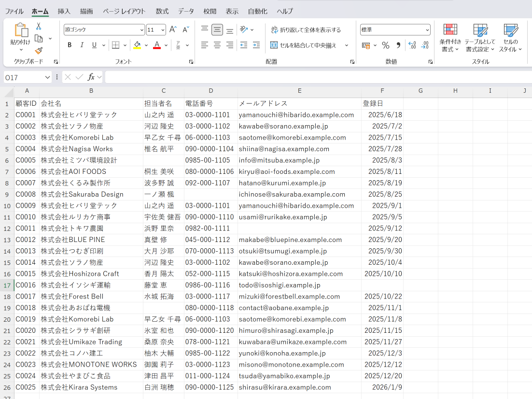Select cell C0016
This screenshot has width=532, height=399.
point(27,285)
